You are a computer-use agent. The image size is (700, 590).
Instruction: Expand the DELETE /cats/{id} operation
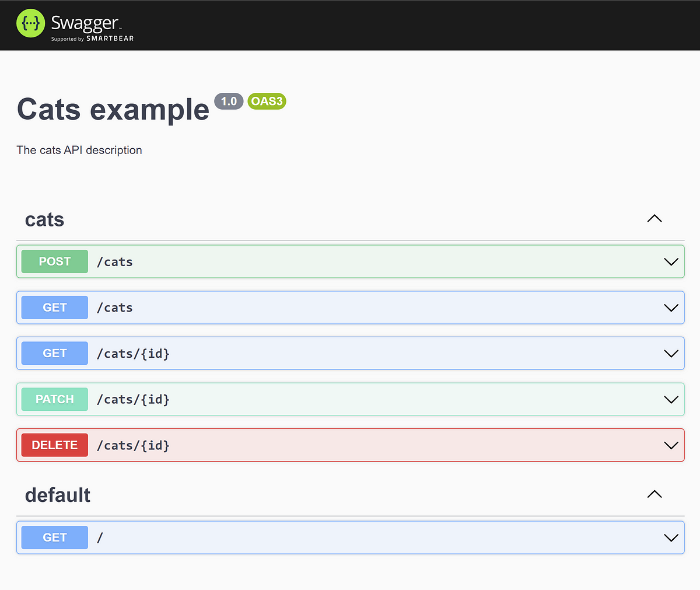[x=670, y=445]
